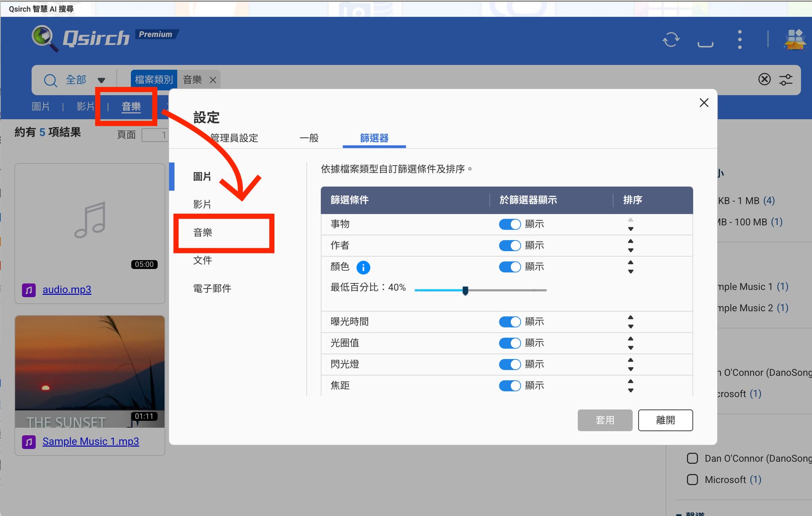Open the 全部 search scope dropdown
The width and height of the screenshot is (812, 516).
pyautogui.click(x=101, y=80)
